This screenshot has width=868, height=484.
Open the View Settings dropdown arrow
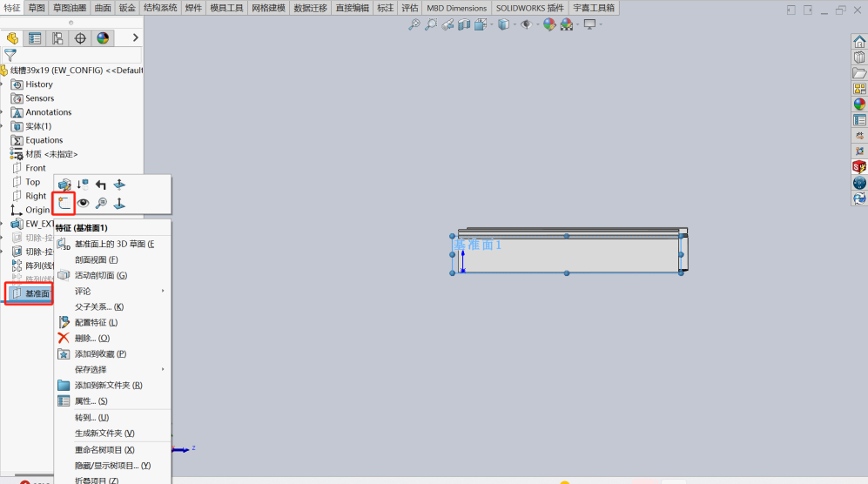(601, 24)
